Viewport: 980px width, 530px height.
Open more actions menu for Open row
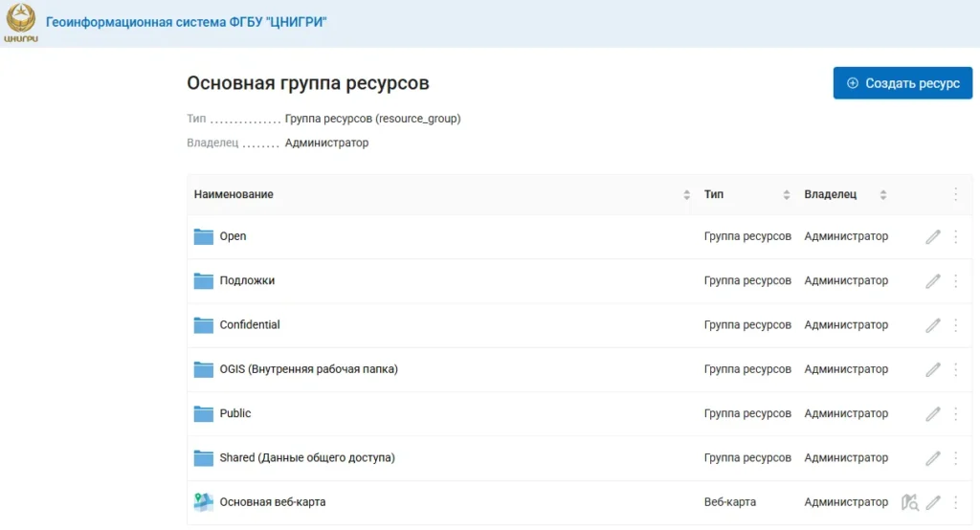pos(956,236)
